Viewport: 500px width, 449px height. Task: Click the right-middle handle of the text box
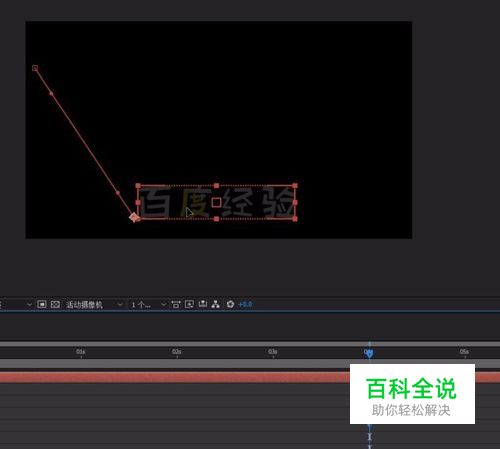pyautogui.click(x=295, y=202)
